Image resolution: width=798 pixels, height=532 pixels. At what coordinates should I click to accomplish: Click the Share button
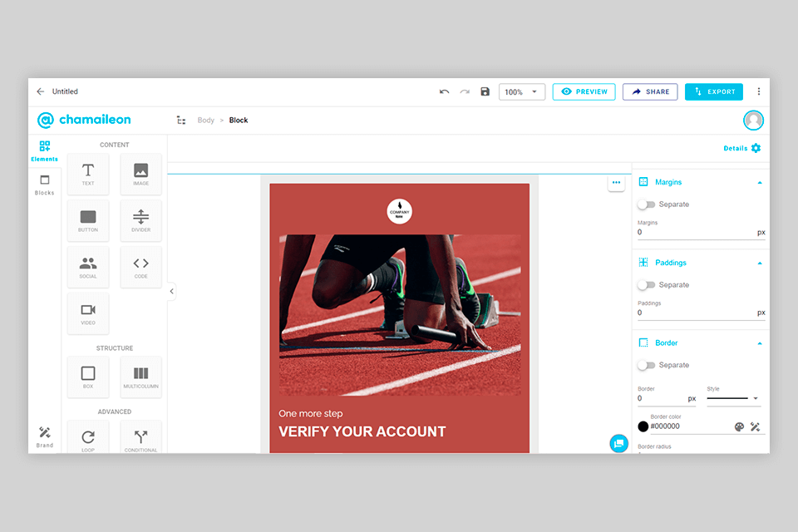click(x=650, y=91)
